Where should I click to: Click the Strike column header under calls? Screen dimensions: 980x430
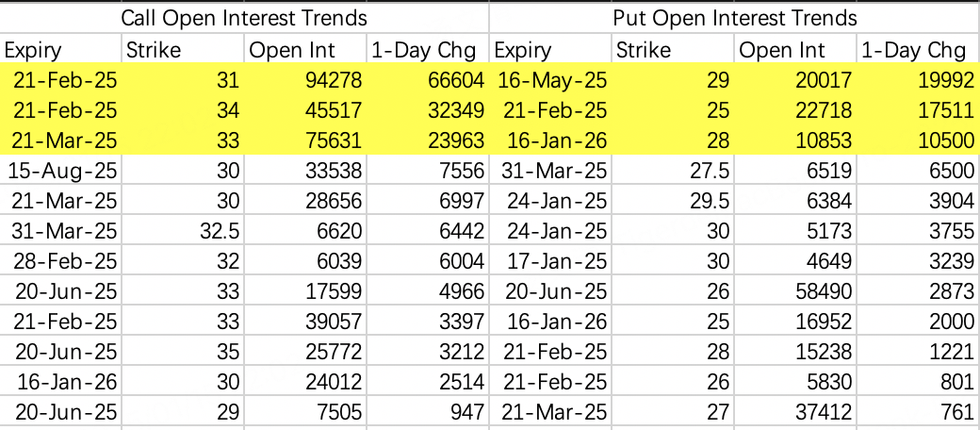(x=183, y=50)
